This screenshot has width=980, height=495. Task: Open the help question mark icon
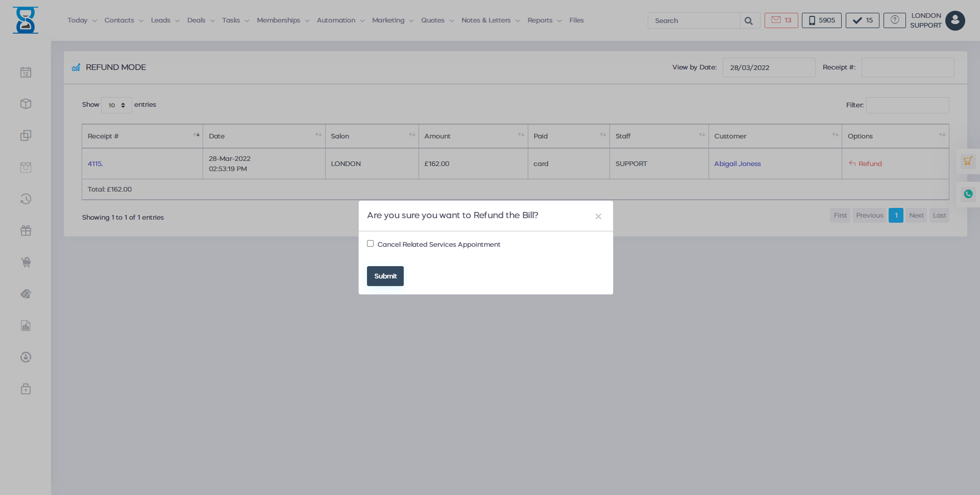click(894, 20)
